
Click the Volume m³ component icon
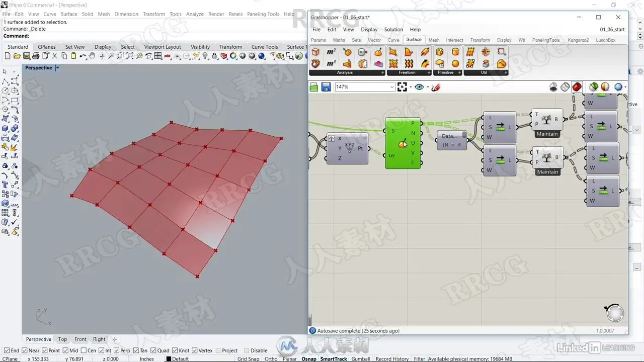(331, 63)
